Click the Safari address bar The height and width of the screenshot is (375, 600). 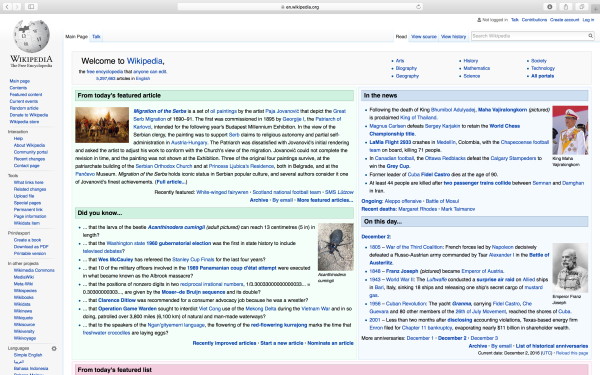pos(300,7)
